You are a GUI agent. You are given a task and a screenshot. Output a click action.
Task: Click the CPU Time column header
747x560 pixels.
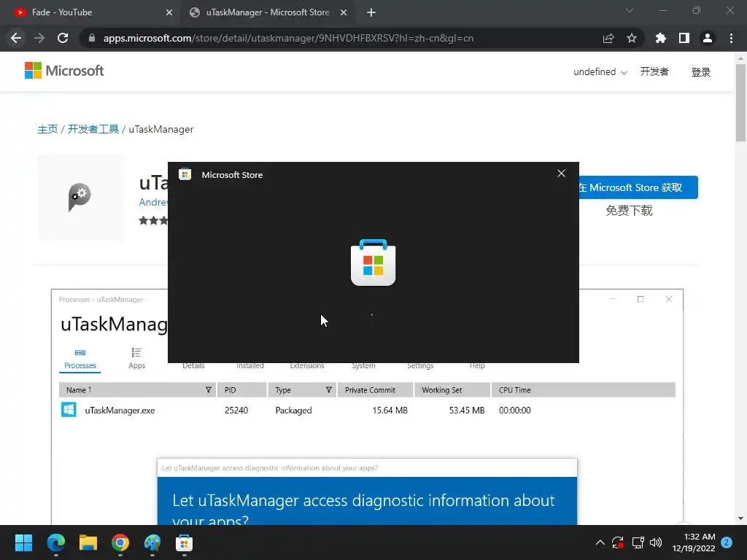click(x=583, y=389)
